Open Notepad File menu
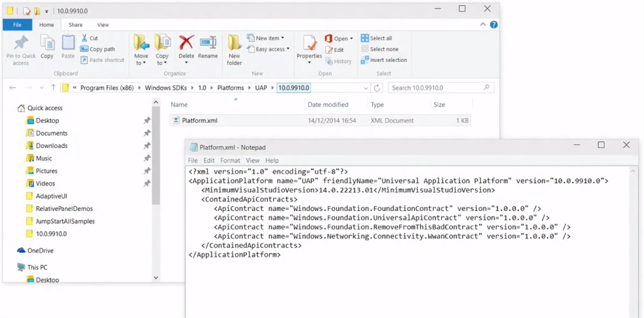Screen dimensions: 644x318 click(192, 160)
